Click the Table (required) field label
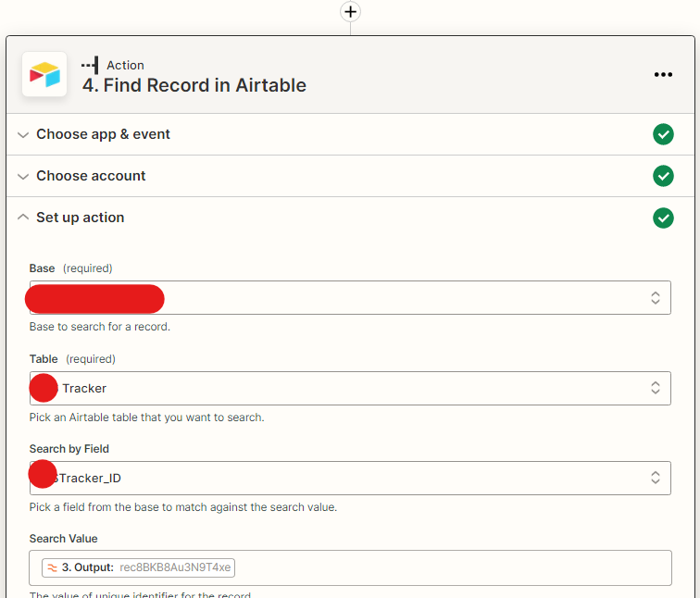 [72, 359]
